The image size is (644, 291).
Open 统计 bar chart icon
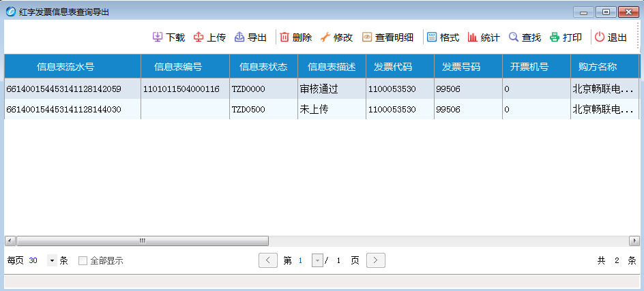click(x=473, y=37)
